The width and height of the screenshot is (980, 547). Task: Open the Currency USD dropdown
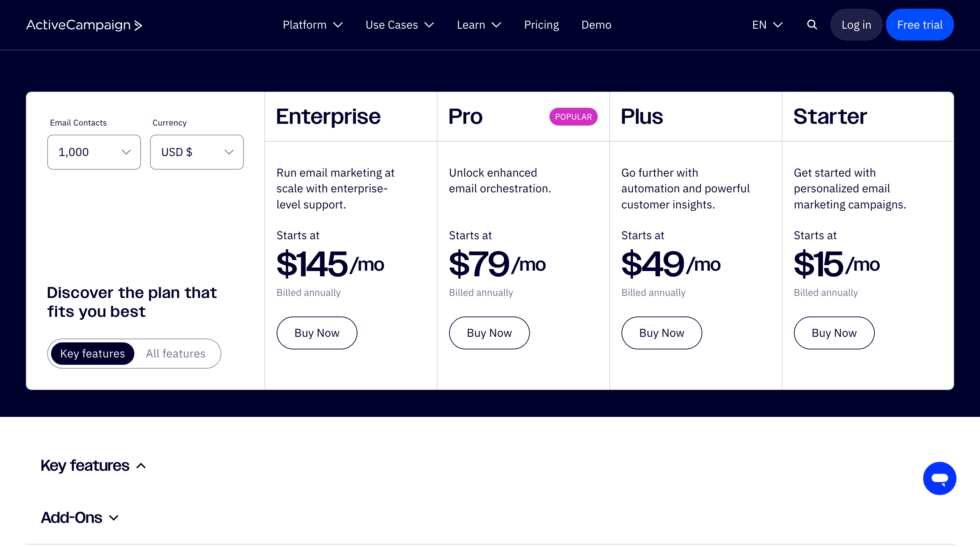(197, 152)
